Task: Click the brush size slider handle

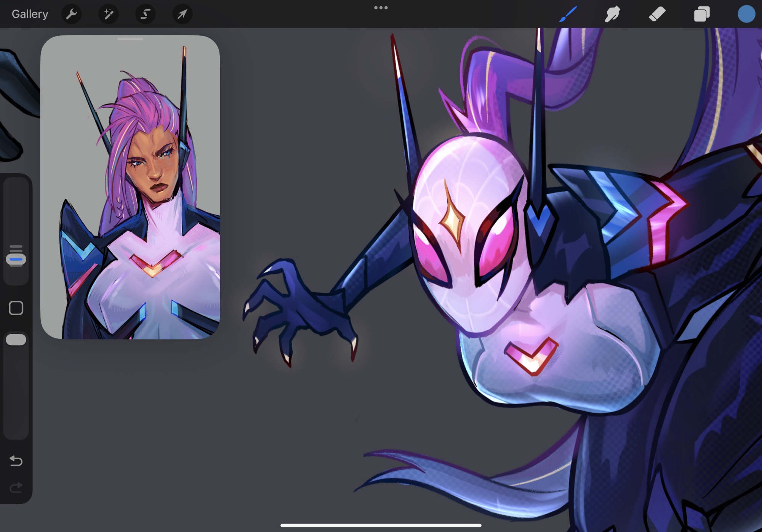Action: coord(16,259)
